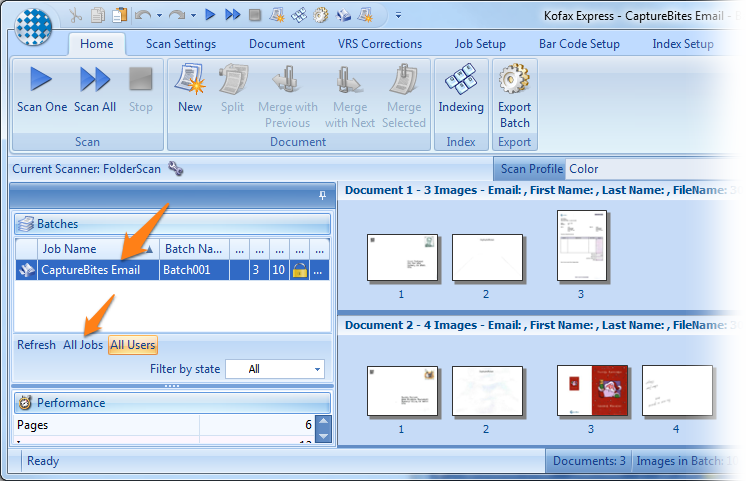Sort by the Job Name column header
This screenshot has height=481, width=746.
coord(98,249)
